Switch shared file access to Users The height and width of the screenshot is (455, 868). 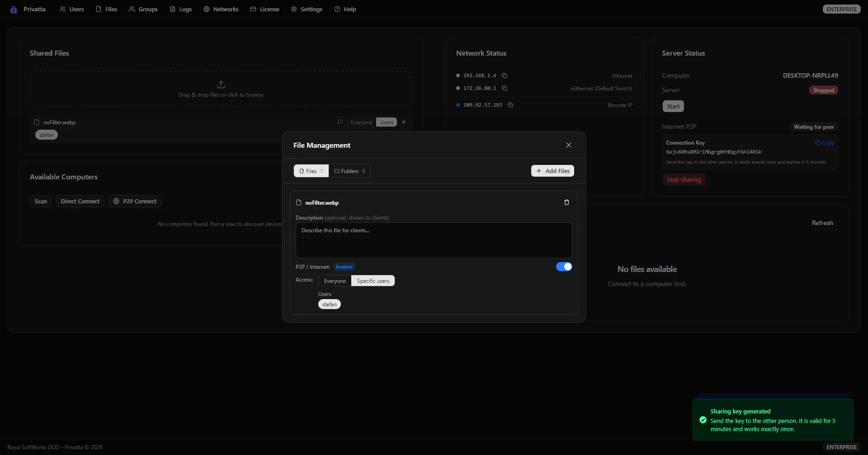point(387,122)
